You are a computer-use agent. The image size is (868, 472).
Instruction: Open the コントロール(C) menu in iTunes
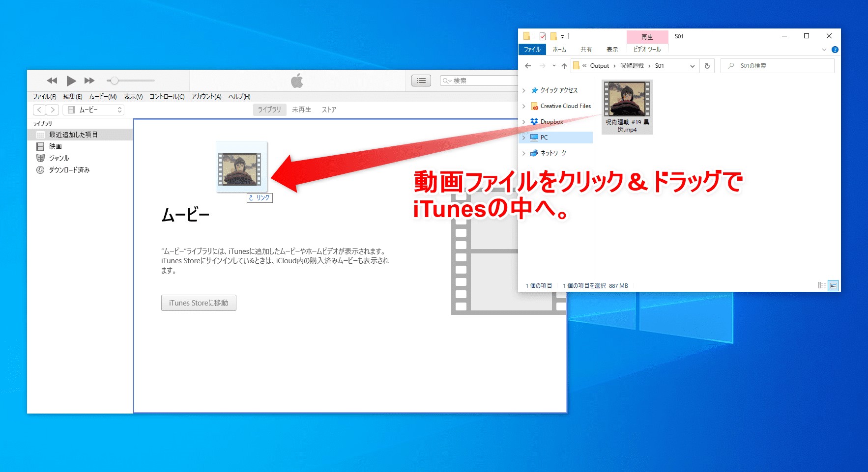(x=167, y=96)
